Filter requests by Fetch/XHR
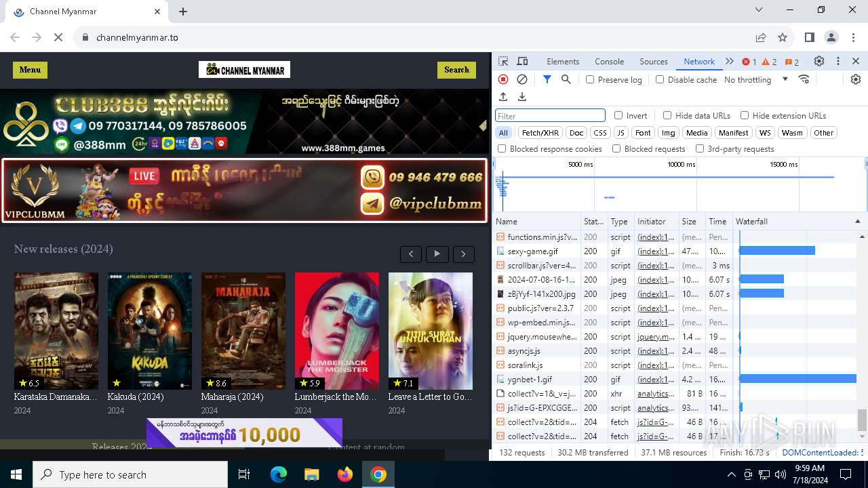The width and height of the screenshot is (868, 488). coord(540,133)
